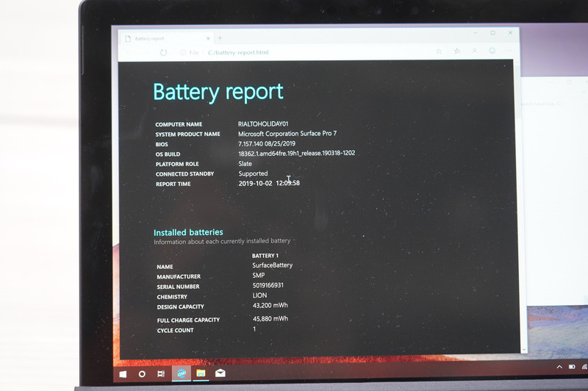Select the computer name RIALTOHOLIDAY01
This screenshot has height=391, width=588.
(x=263, y=123)
